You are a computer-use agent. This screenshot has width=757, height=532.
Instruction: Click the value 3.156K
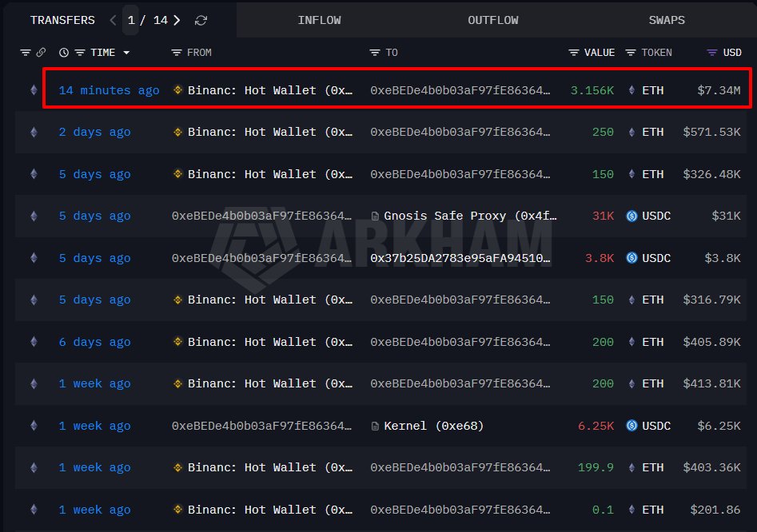coord(592,90)
